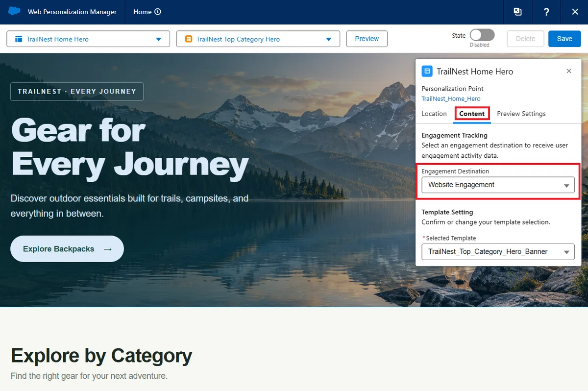Screen dimensions: 588x391
Task: Open the TrailNest_Home_Hero link
Action: [x=451, y=98]
